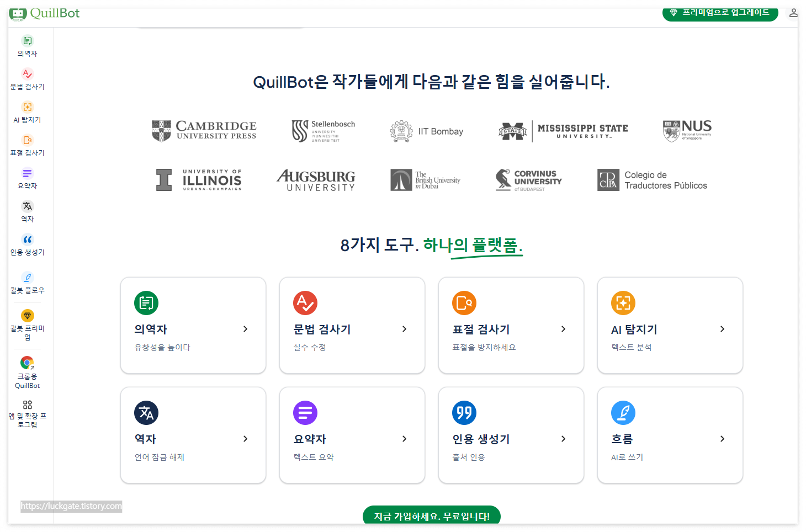Click the British University in Dubai logo
The width and height of the screenshot is (806, 532).
coord(426,180)
